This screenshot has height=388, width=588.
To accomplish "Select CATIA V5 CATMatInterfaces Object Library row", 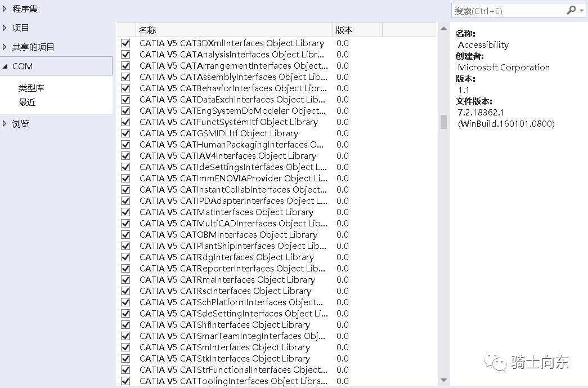I will 276,212.
